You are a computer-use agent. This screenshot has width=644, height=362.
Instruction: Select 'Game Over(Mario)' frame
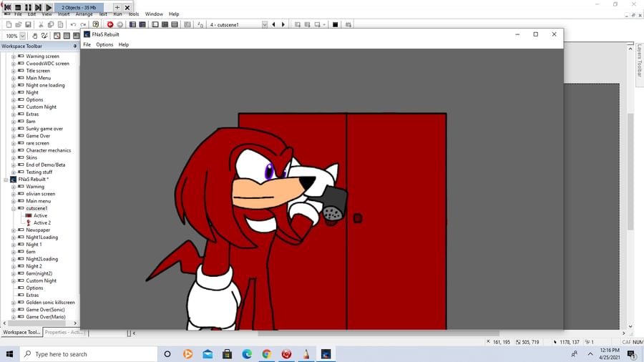point(46,317)
